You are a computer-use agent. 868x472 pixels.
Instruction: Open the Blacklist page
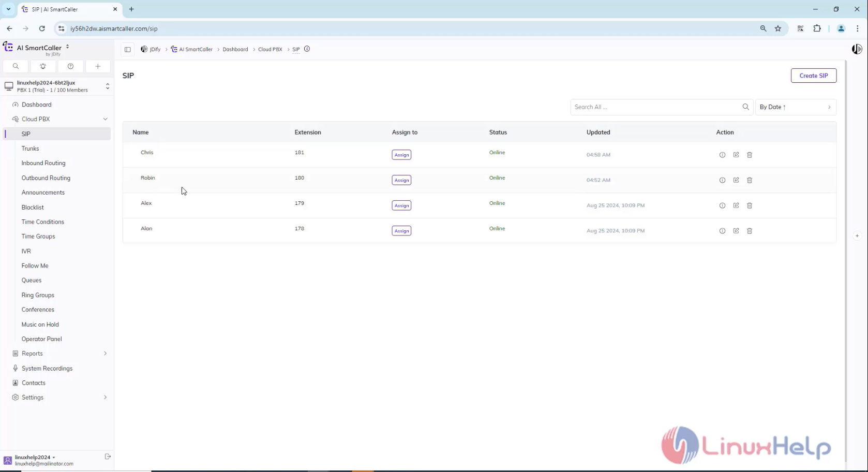(33, 207)
